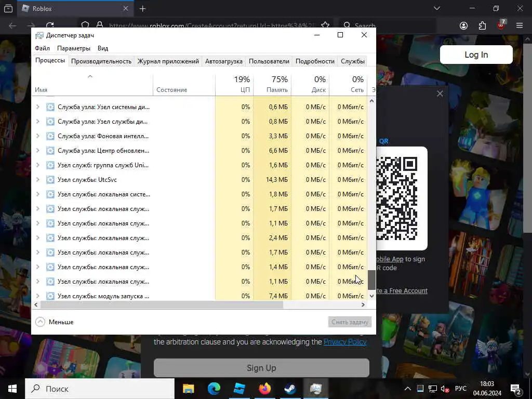
Task: Collapse details with Меньше button
Action: coord(54,322)
